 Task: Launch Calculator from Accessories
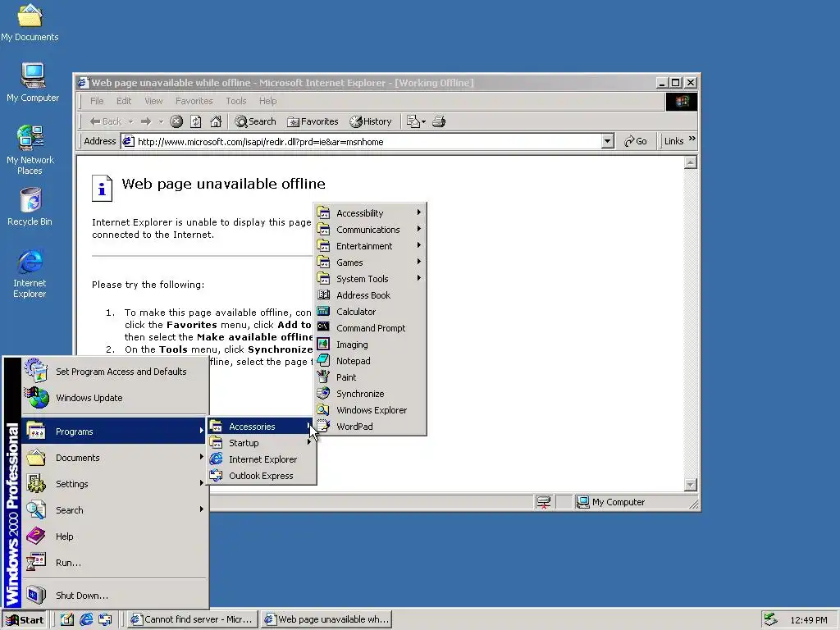(370, 312)
